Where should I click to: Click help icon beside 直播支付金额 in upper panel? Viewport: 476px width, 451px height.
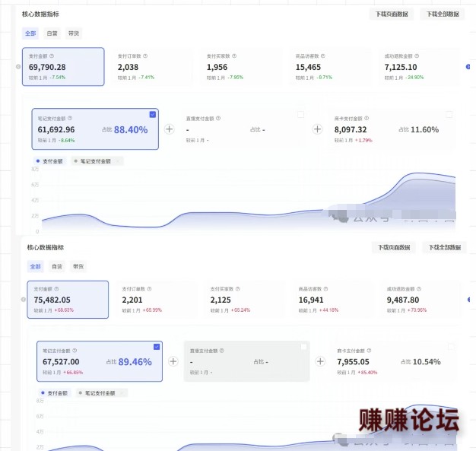point(218,118)
